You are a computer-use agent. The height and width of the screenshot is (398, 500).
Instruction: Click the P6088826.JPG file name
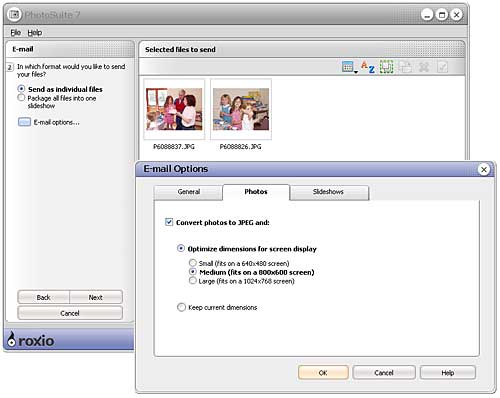[x=241, y=147]
